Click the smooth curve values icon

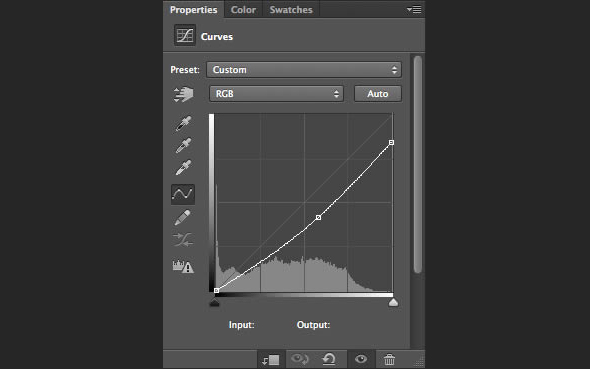coord(183,240)
